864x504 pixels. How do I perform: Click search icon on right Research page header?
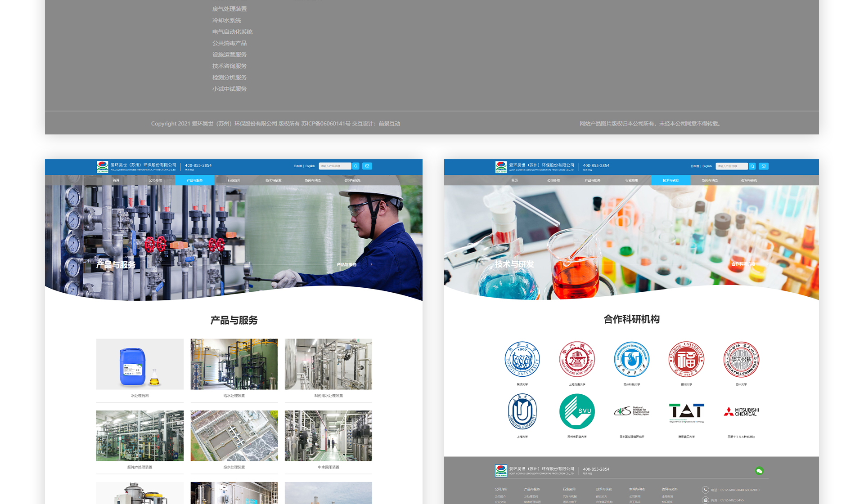point(752,166)
